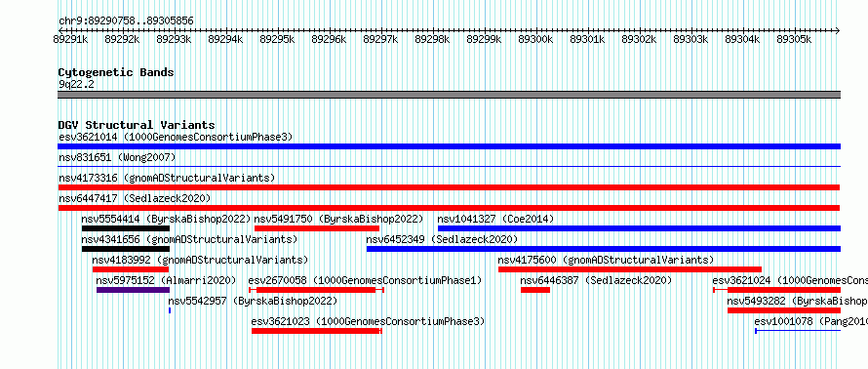The width and height of the screenshot is (868, 369).
Task: Open nsv5975152 (Almarri2020) label
Action: [x=166, y=280]
